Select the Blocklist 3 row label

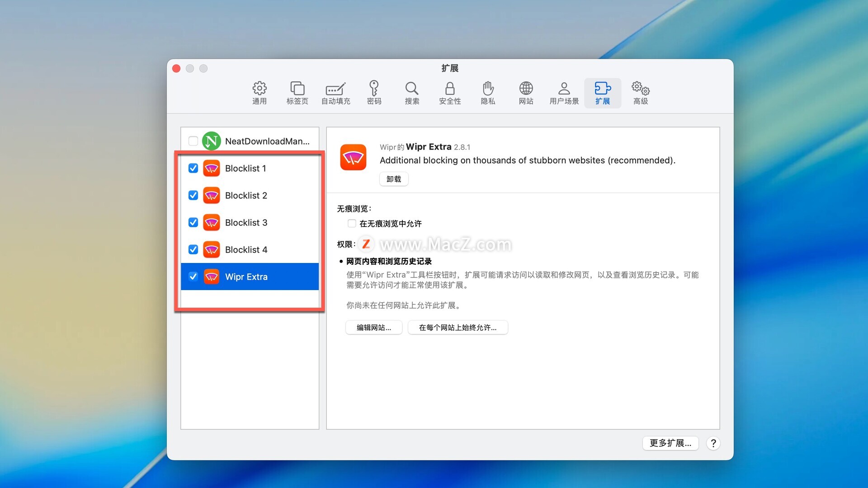(246, 222)
